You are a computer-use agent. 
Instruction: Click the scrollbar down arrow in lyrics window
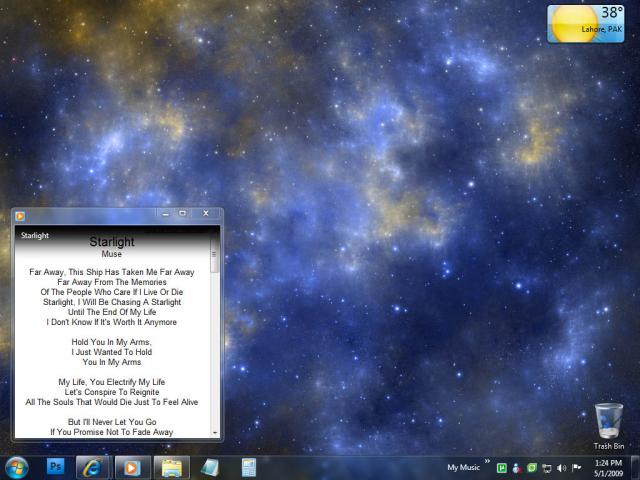click(x=215, y=433)
